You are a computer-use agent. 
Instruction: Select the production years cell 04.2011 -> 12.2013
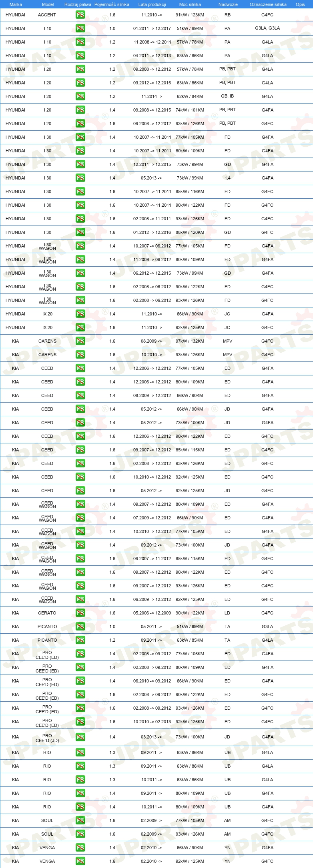(x=152, y=56)
